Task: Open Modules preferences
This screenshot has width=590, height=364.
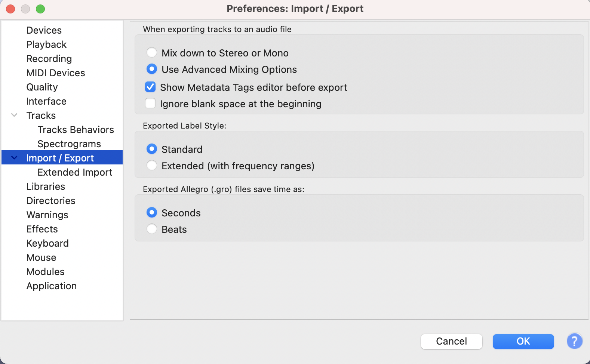Action: coord(45,272)
